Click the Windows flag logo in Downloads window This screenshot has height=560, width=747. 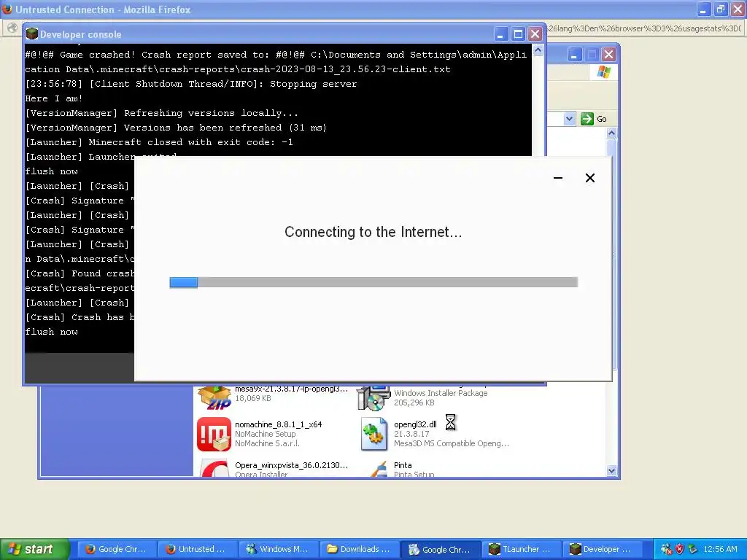603,72
